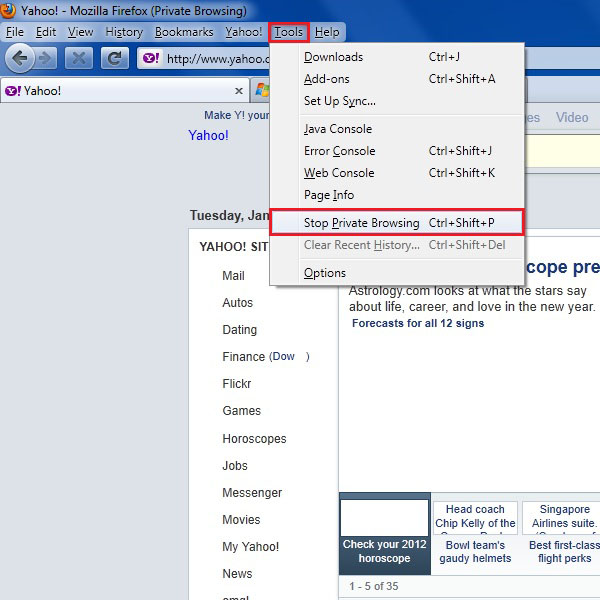This screenshot has height=600, width=600.
Task: Open Error Console from the menu
Action: tap(397, 151)
